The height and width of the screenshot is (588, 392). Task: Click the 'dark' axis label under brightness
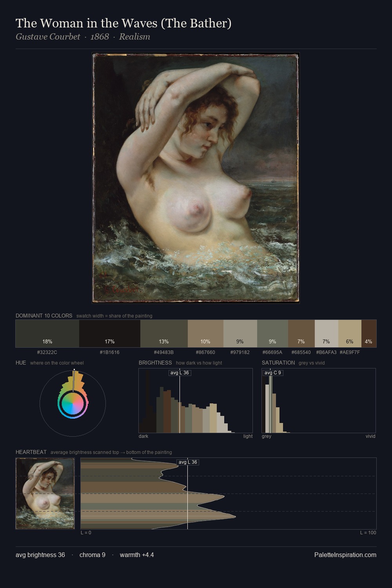pyautogui.click(x=143, y=436)
